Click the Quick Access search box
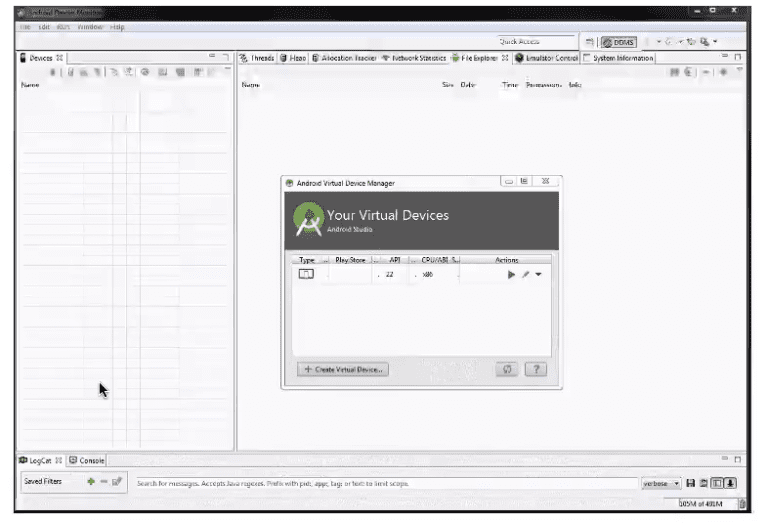The image size is (768, 523). click(x=540, y=42)
